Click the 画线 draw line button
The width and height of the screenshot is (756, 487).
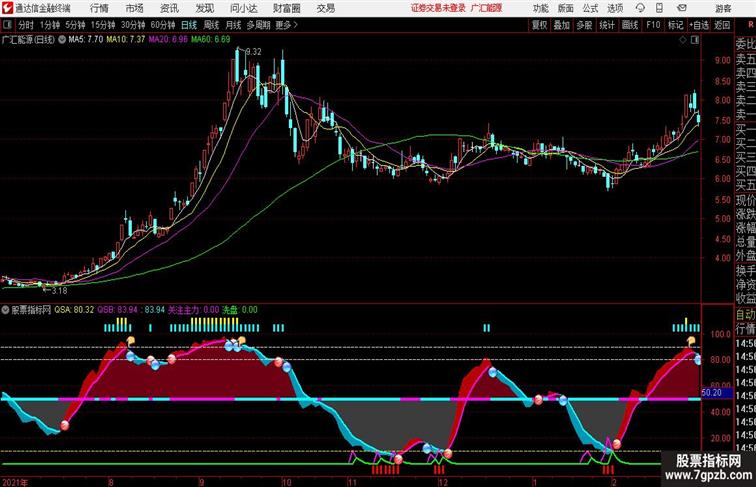point(630,25)
